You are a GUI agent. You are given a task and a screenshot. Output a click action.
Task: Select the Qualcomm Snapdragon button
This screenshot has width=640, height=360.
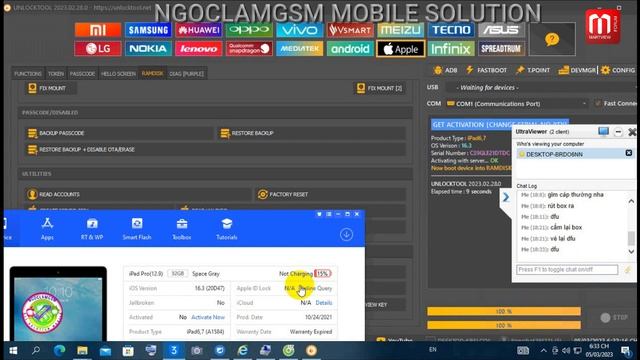249,49
